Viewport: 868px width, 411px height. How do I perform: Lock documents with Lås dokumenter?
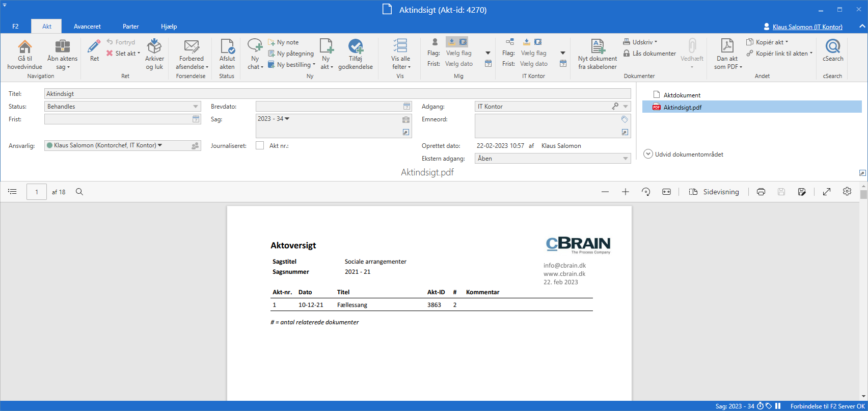coord(650,54)
